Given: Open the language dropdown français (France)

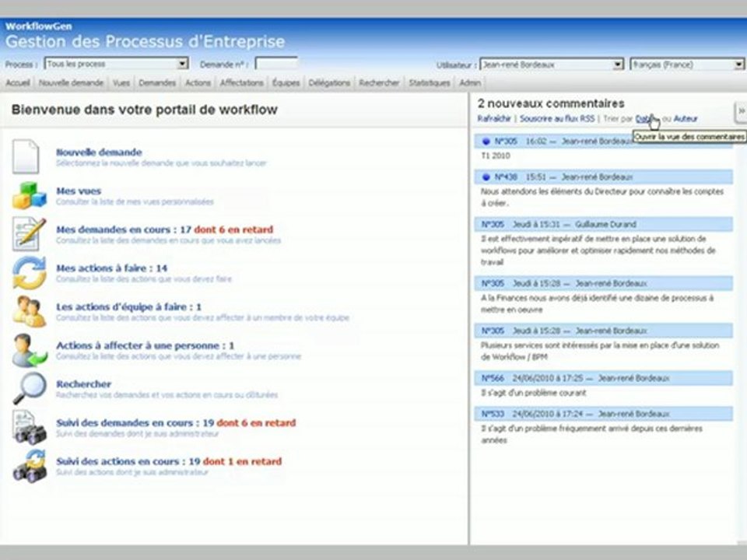Looking at the screenshot, I should pyautogui.click(x=687, y=65).
